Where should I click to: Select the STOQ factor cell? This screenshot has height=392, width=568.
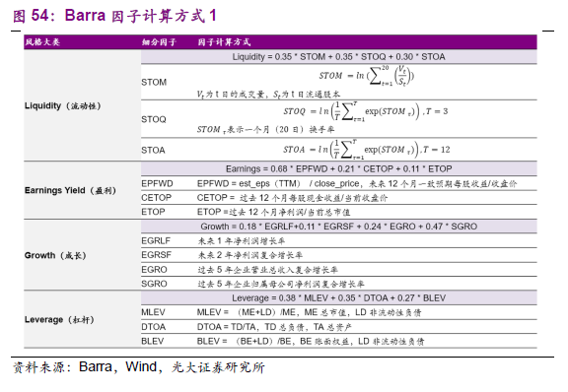click(x=154, y=119)
